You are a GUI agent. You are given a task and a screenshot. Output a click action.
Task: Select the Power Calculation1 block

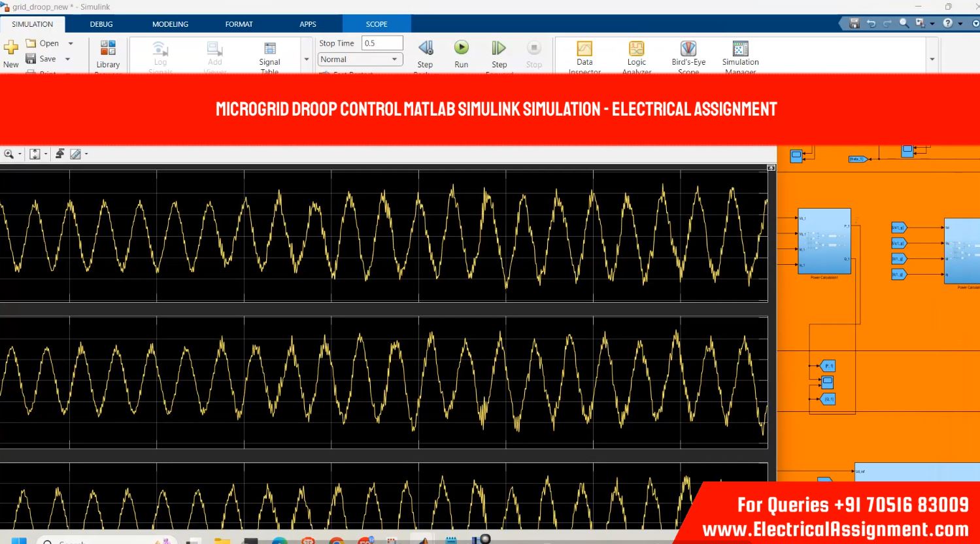click(x=824, y=241)
